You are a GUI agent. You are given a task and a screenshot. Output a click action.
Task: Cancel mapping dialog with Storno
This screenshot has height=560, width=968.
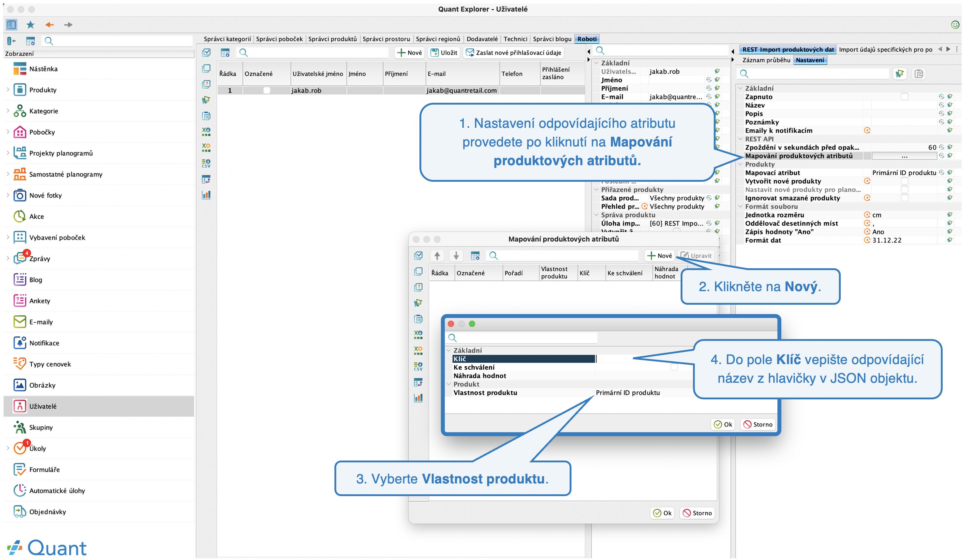click(x=698, y=513)
